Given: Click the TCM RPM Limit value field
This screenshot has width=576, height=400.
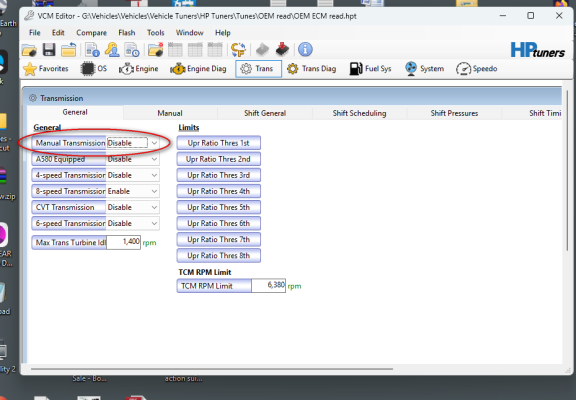Looking at the screenshot, I should click(269, 285).
